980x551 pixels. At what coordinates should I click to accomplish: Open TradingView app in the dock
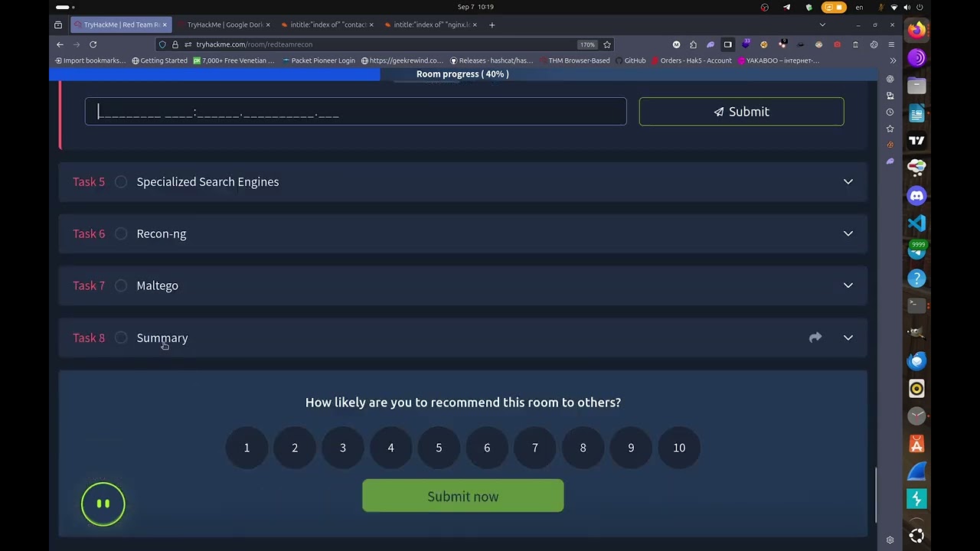[x=916, y=141]
